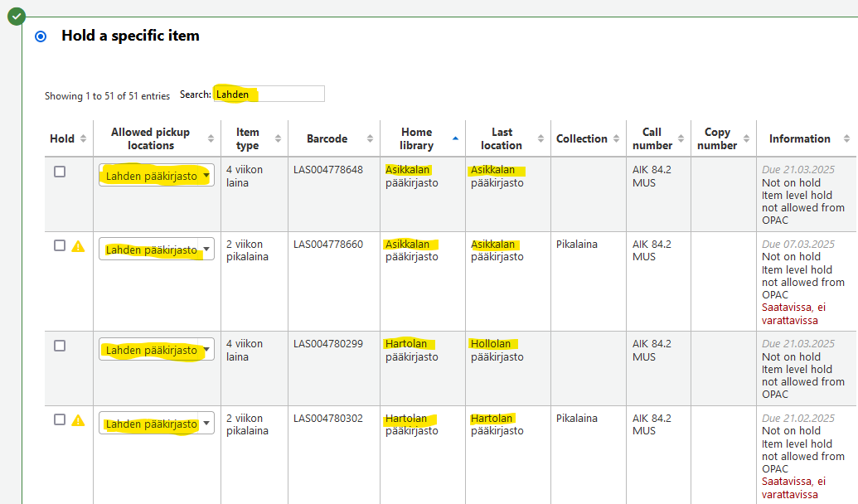Open pickup location dropdown for LAS004780302
Viewport: 858px width, 504px height.
[156, 424]
